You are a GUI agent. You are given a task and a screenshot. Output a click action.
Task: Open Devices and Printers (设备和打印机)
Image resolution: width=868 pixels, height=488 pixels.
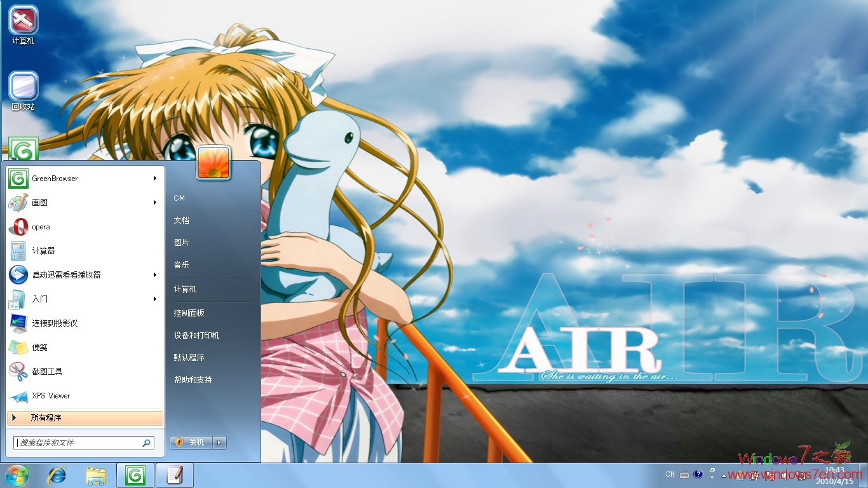(213, 335)
